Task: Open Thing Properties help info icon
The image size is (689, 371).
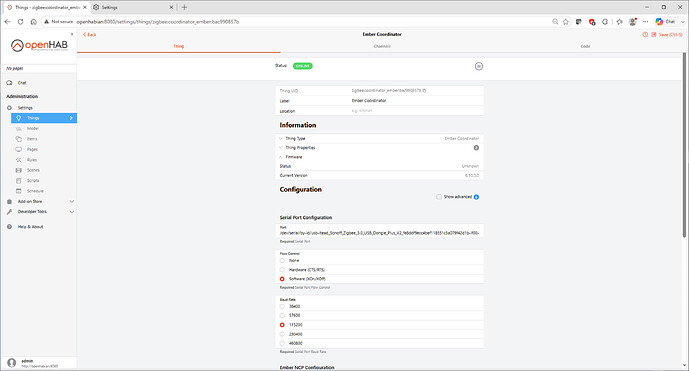Action: pos(476,148)
